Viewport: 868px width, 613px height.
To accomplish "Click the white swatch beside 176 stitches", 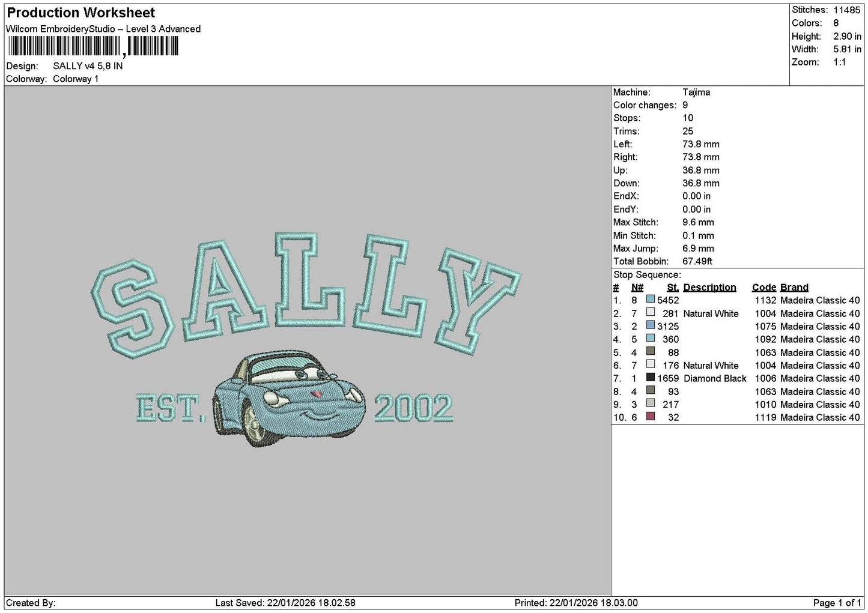I will coord(651,364).
